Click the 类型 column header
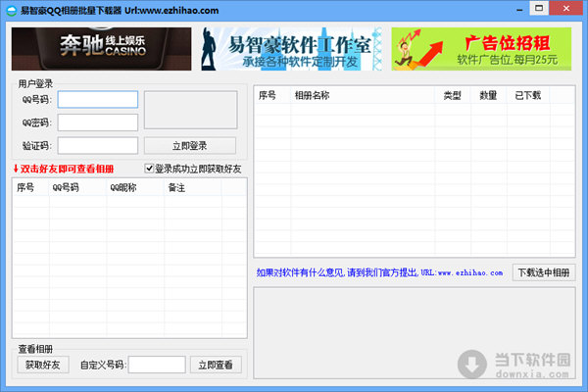Viewport: 588px width, 392px height. coord(452,96)
